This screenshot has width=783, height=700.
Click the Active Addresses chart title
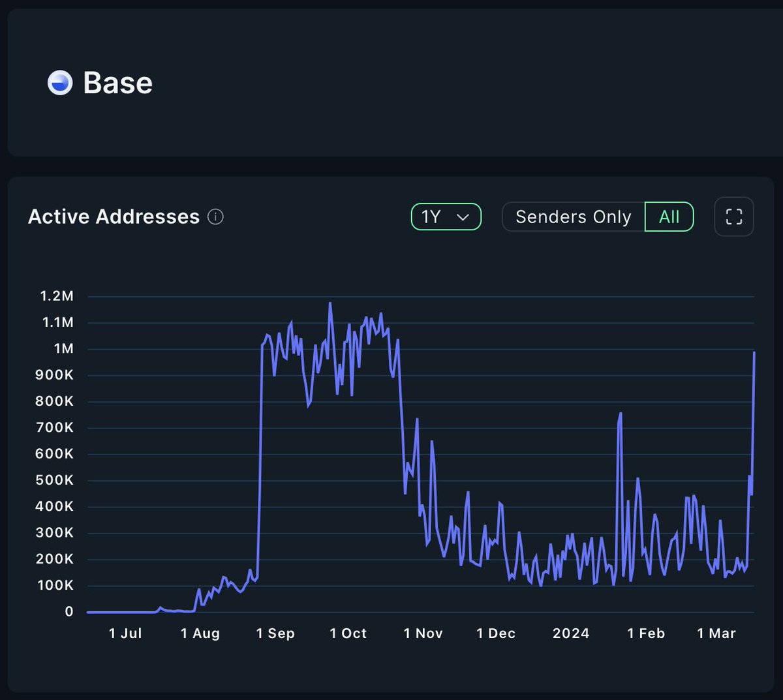pos(113,217)
